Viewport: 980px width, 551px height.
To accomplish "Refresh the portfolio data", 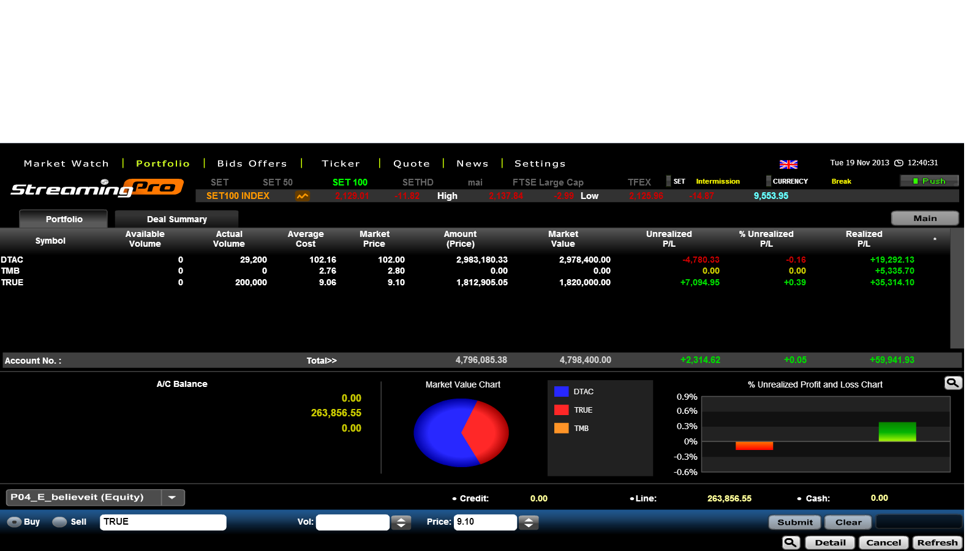I will pyautogui.click(x=937, y=542).
